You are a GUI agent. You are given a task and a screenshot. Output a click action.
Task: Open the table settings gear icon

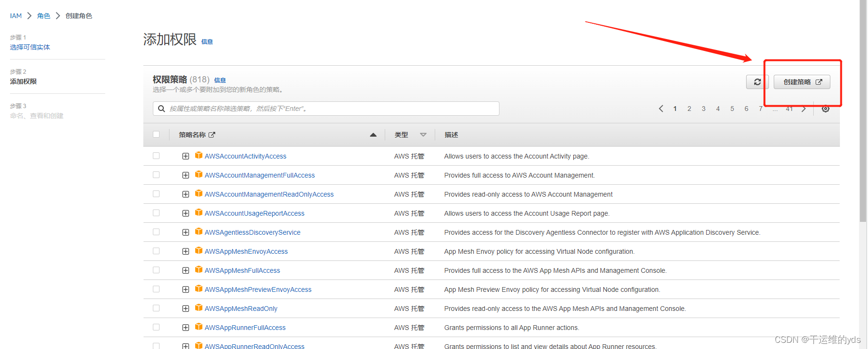[826, 109]
